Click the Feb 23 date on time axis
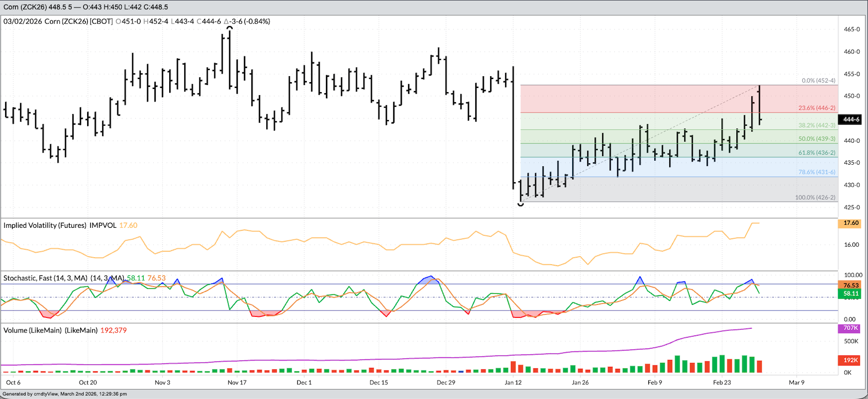The height and width of the screenshot is (399, 868). tap(722, 382)
